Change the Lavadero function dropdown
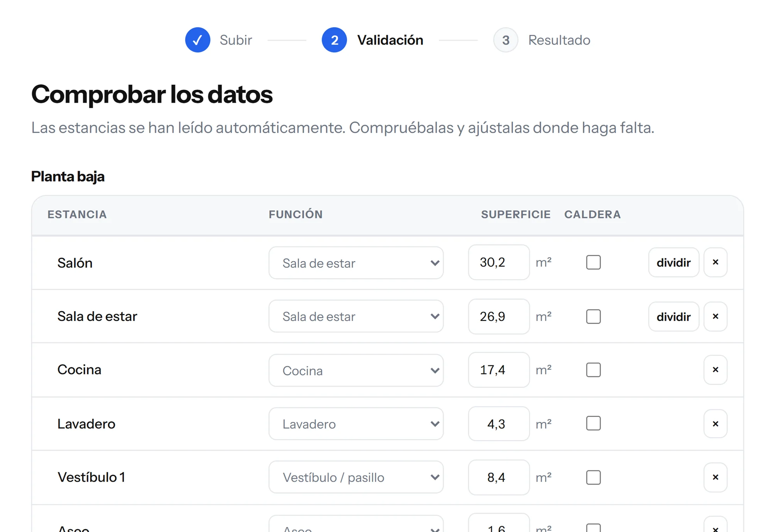Image resolution: width=775 pixels, height=532 pixels. point(356,424)
